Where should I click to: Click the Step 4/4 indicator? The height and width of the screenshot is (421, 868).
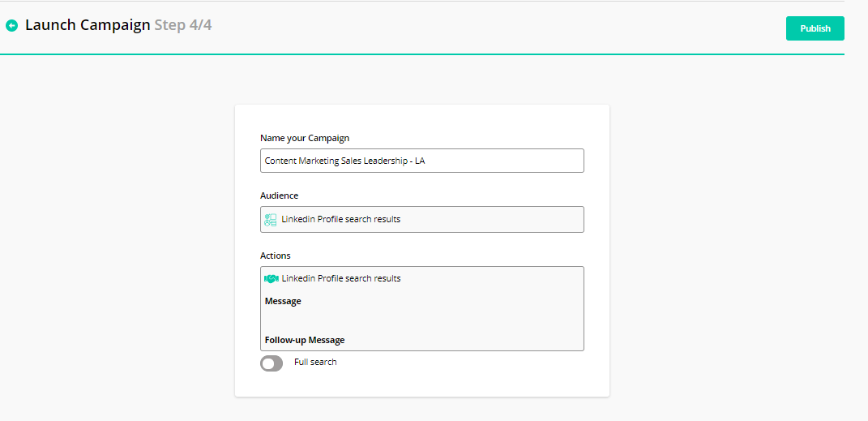click(x=182, y=25)
